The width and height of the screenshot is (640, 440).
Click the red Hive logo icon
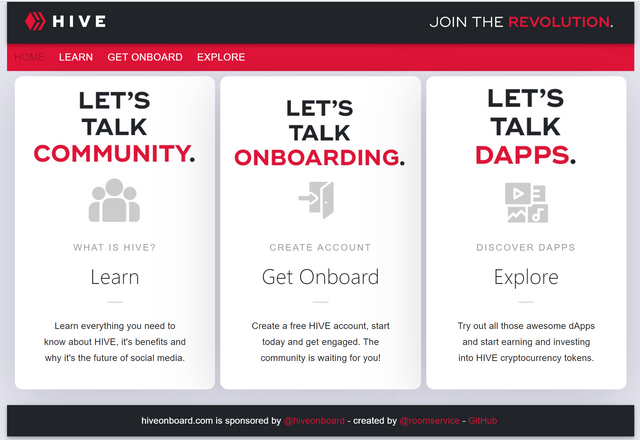coord(35,21)
